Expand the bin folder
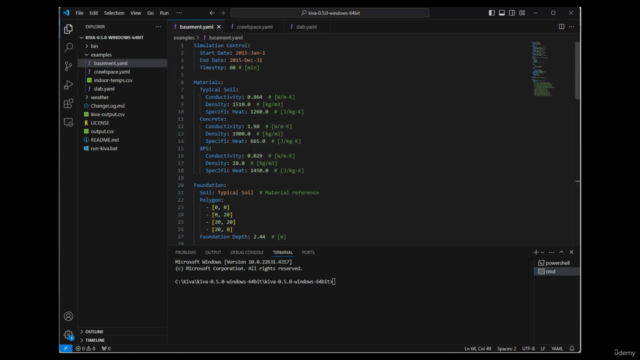640x360 pixels. (x=122, y=46)
